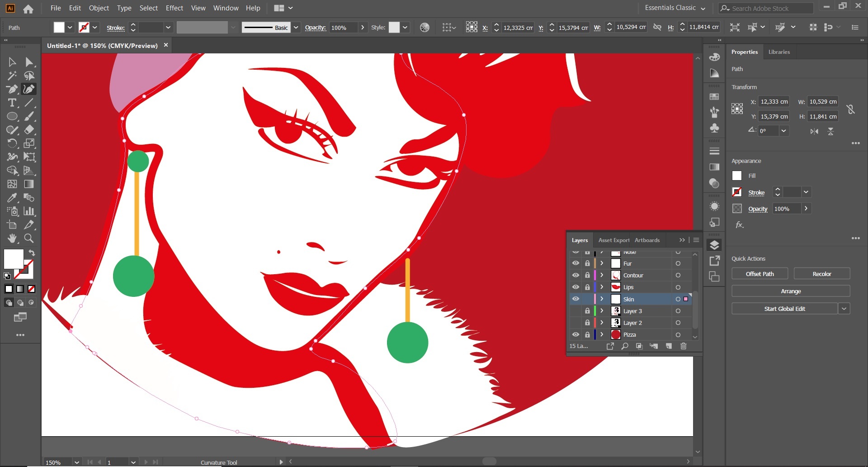This screenshot has height=467, width=868.
Task: Select the Scale tool
Action: (29, 143)
